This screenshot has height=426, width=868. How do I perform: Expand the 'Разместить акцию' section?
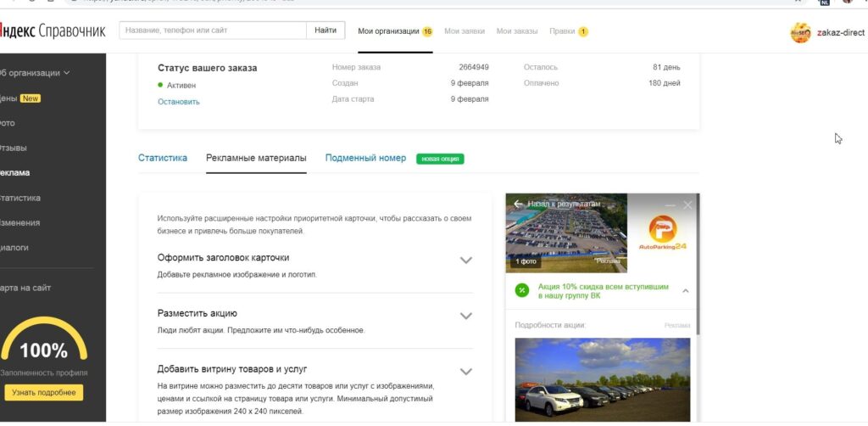point(465,316)
